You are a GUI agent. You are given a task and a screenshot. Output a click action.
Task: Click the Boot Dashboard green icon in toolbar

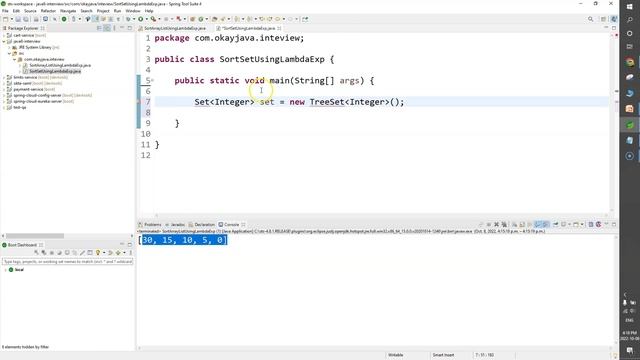tap(64, 19)
